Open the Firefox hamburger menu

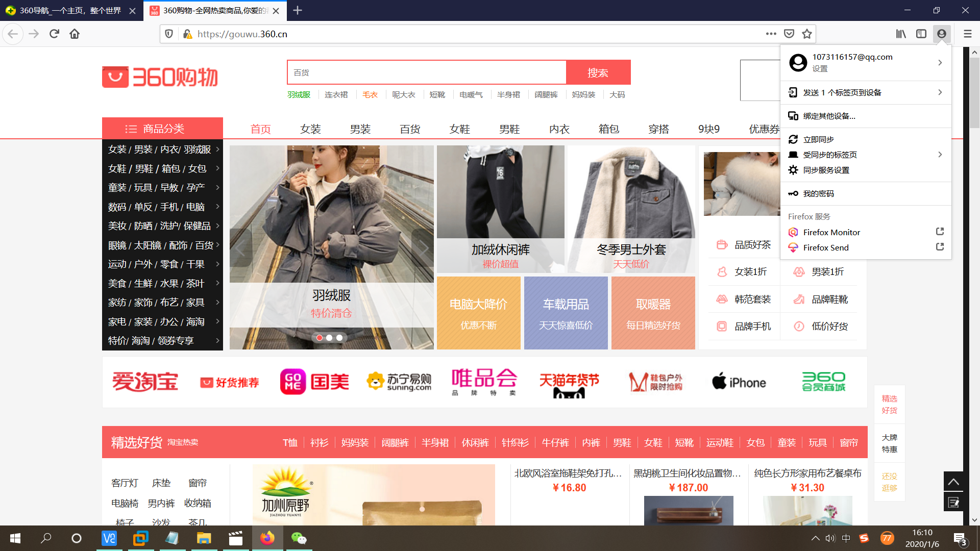pyautogui.click(x=968, y=34)
